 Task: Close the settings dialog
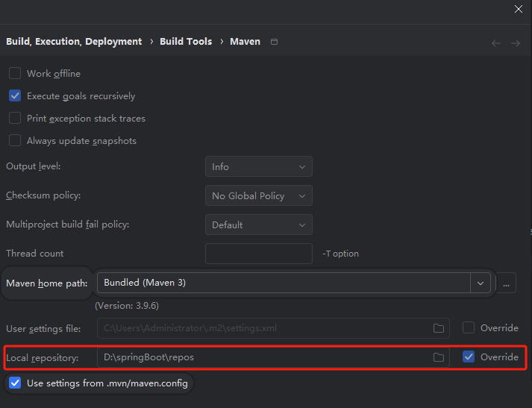point(519,9)
